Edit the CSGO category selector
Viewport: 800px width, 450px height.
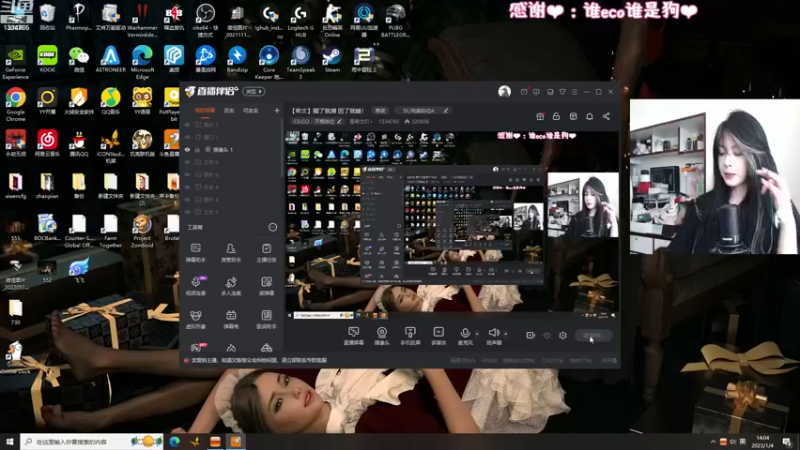pyautogui.click(x=316, y=121)
